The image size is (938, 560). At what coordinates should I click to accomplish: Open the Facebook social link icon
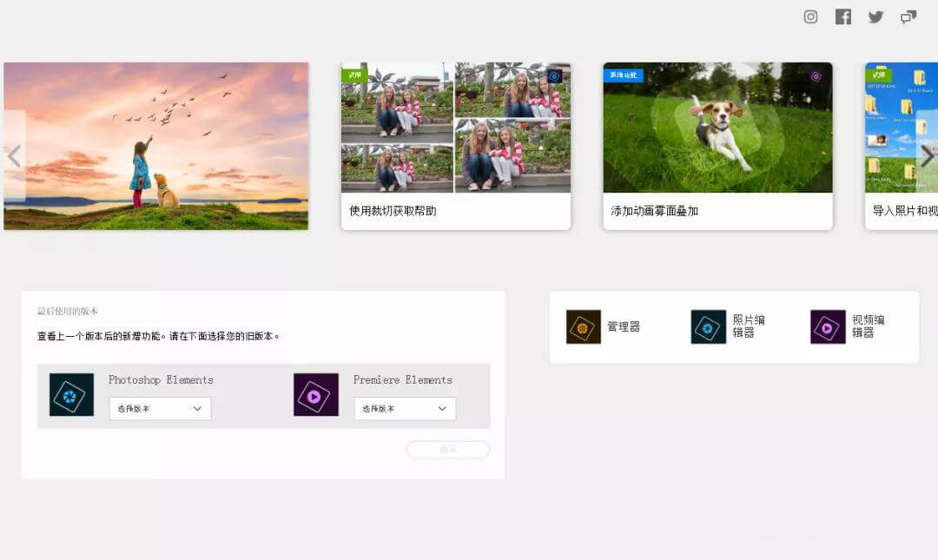pyautogui.click(x=842, y=16)
